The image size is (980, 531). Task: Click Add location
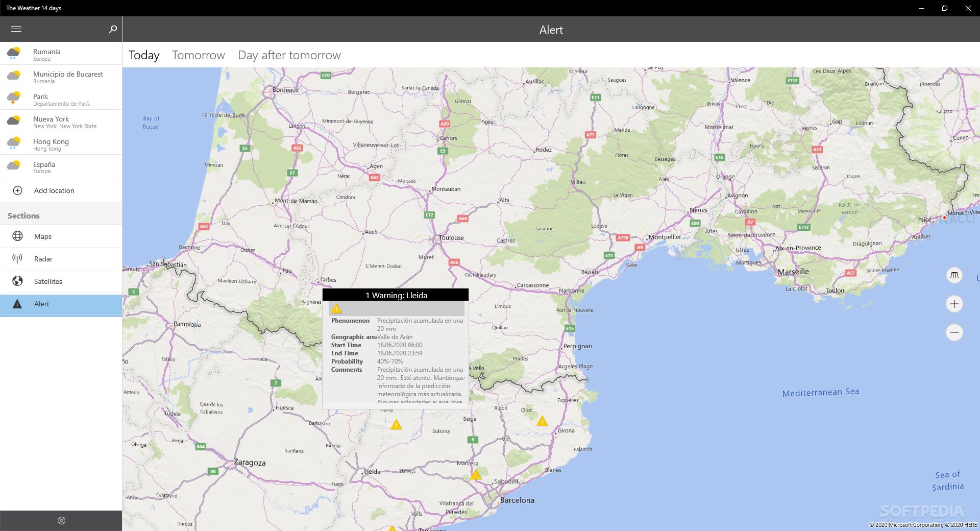61,190
